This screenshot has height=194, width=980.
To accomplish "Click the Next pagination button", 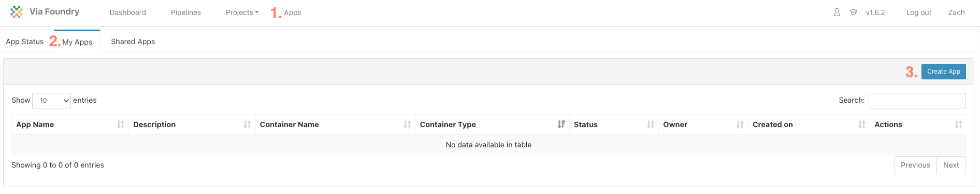I will [951, 165].
